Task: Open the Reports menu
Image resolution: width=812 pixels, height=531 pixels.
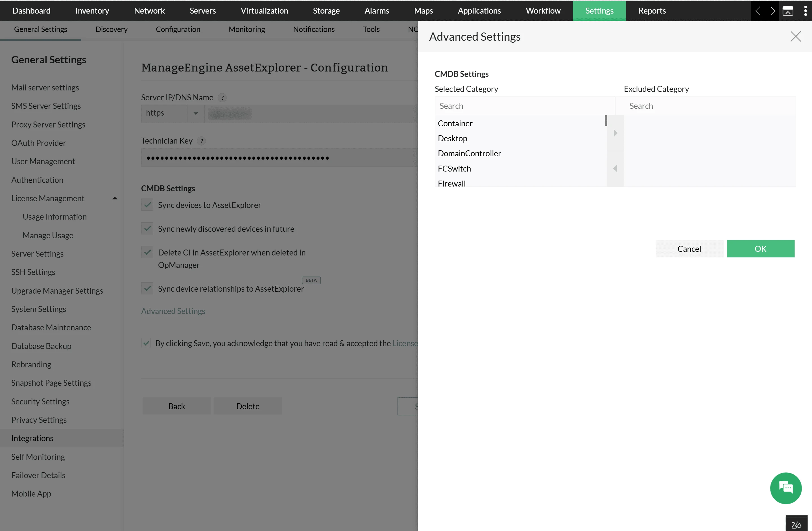Action: click(652, 10)
